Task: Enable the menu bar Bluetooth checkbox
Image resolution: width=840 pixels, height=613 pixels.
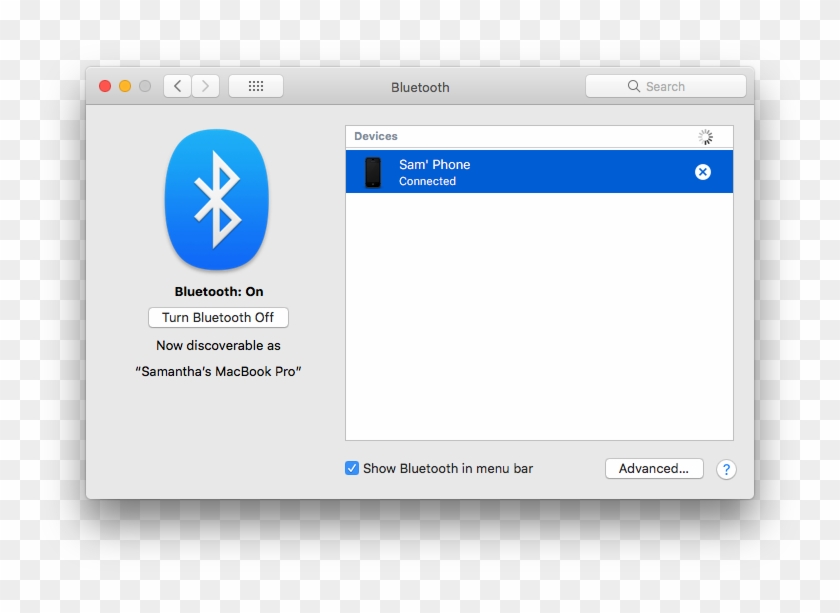Action: click(x=351, y=468)
